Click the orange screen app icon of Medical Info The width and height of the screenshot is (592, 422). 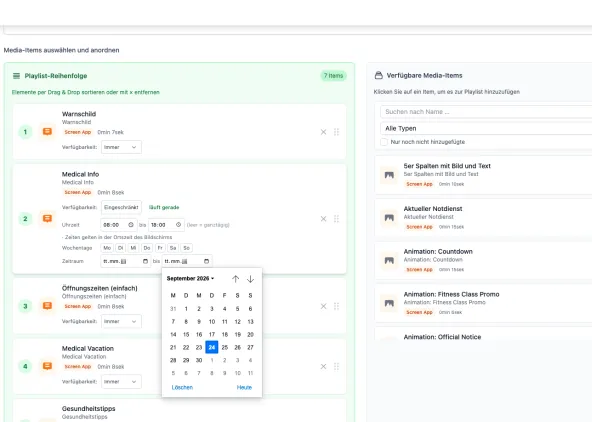click(47, 219)
